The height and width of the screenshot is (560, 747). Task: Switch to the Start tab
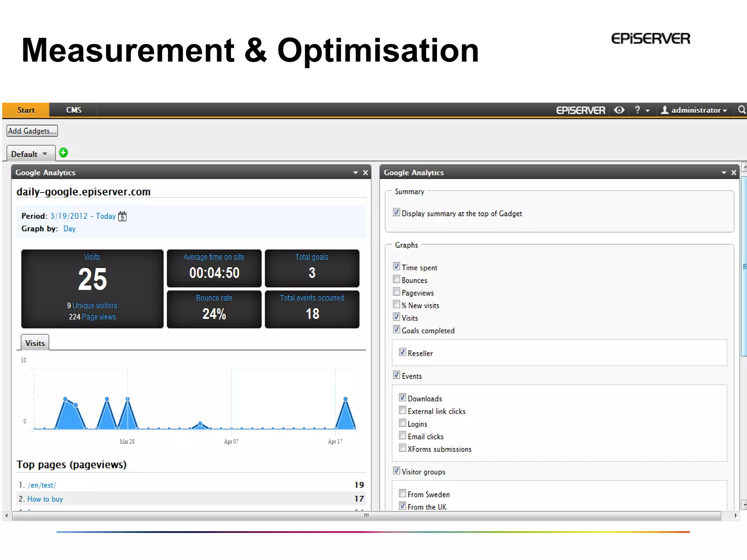click(26, 110)
